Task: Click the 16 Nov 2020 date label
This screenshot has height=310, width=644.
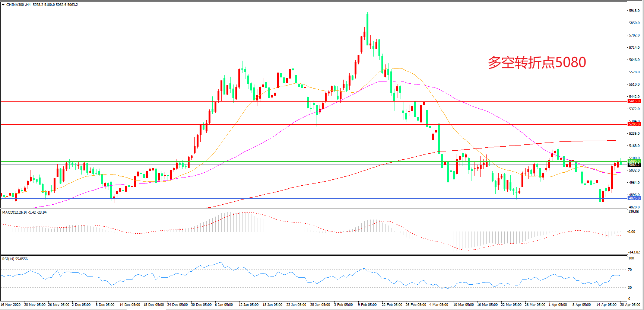Action: click(x=11, y=305)
